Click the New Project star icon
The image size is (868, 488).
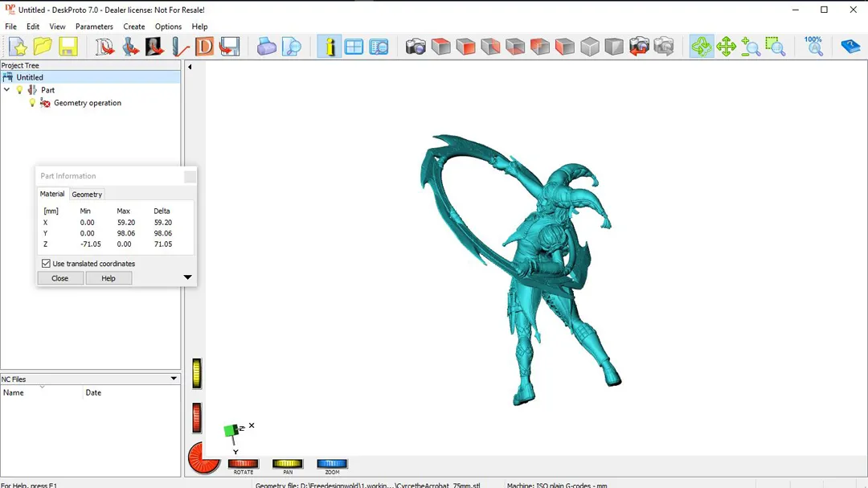pos(18,47)
